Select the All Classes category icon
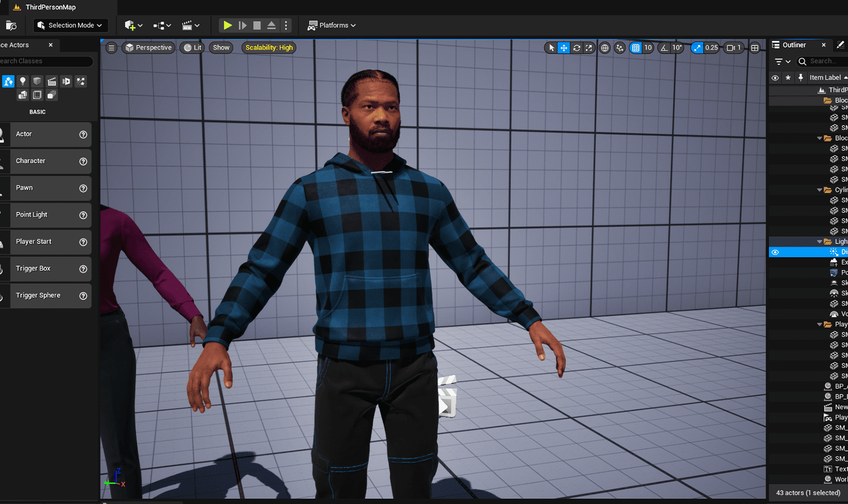 (51, 95)
